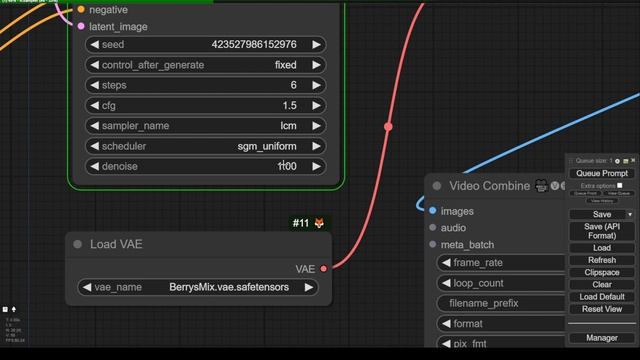Click the pink latent_image input socket
This screenshot has height=360, width=640.
click(x=81, y=27)
